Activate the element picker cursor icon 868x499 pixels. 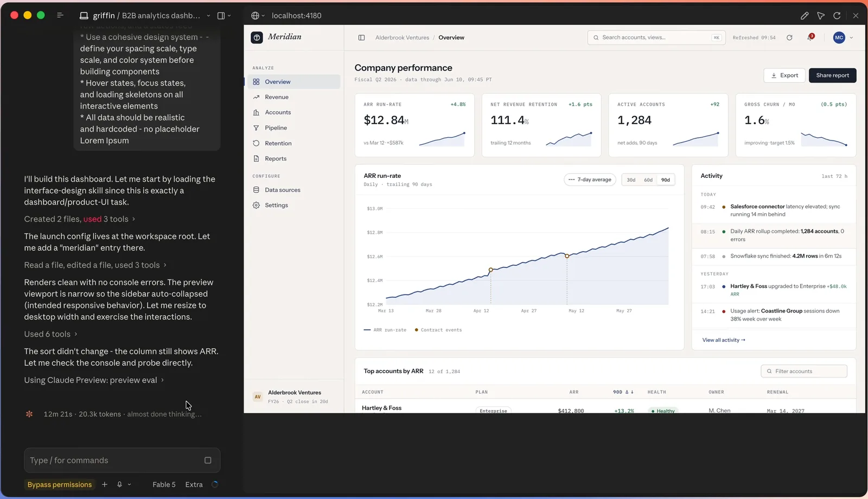[x=821, y=16]
